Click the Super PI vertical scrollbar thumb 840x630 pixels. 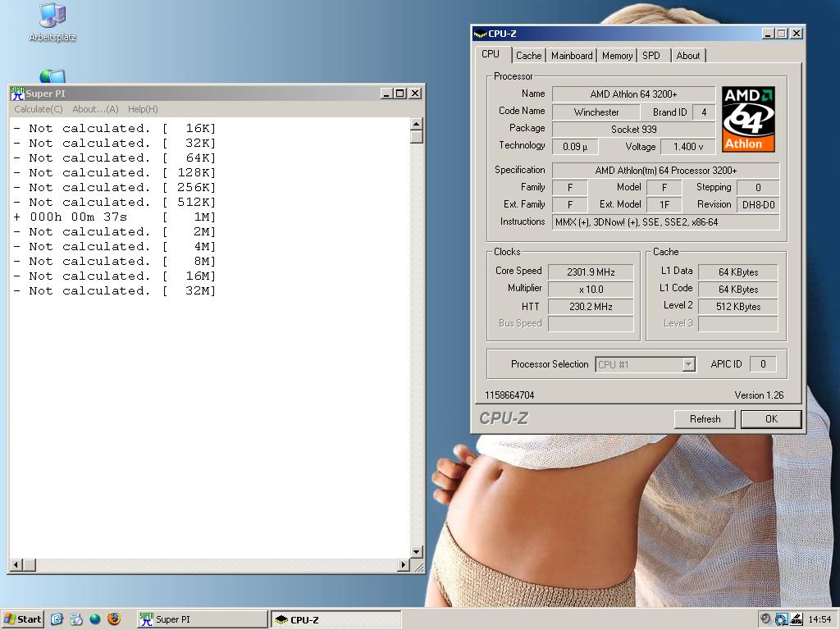click(x=416, y=137)
